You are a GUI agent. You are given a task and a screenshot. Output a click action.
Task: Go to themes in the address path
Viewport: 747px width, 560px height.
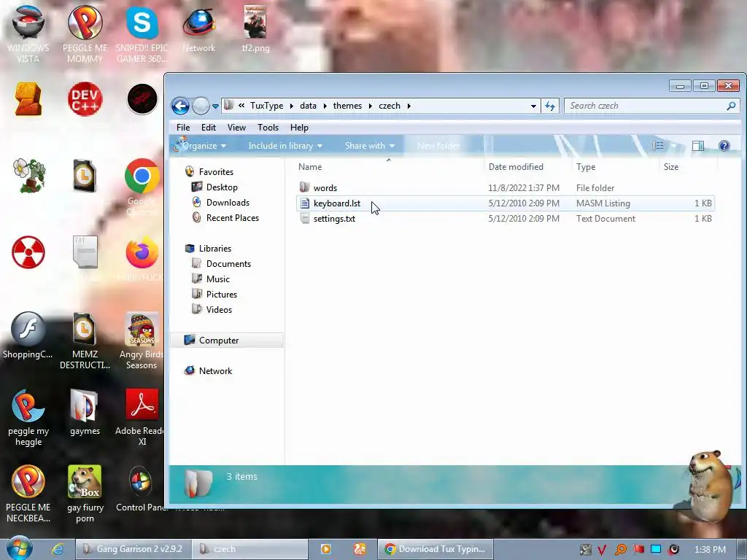(347, 106)
